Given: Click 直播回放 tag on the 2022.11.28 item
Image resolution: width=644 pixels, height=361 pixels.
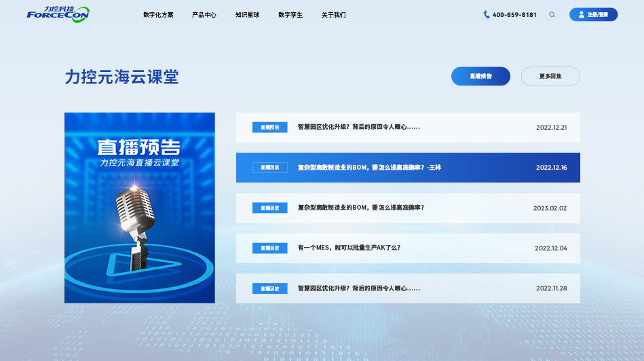Looking at the screenshot, I should pos(269,288).
